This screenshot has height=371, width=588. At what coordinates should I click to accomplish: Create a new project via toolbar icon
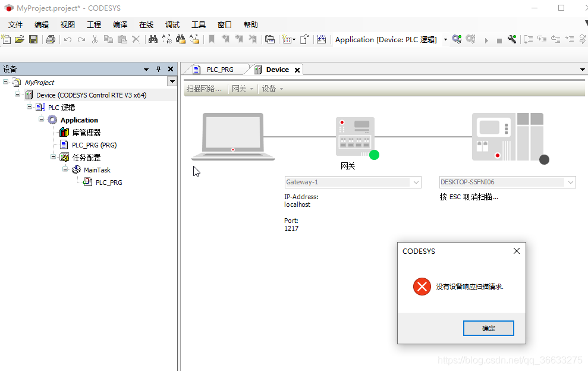7,39
